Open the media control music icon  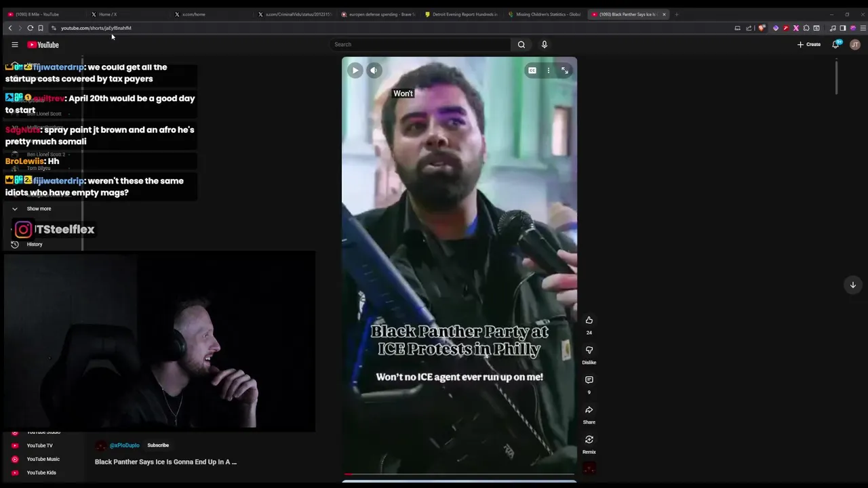[833, 28]
